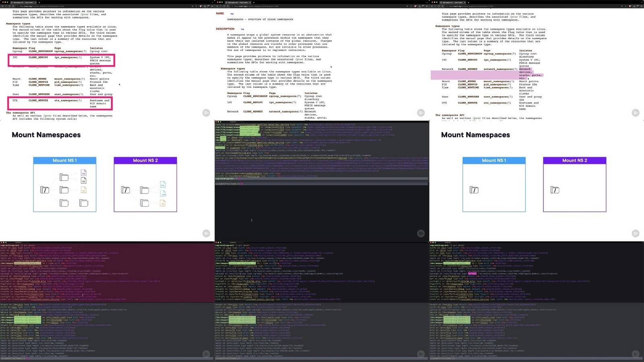
Task: Click Brave shield icon in pink-boxed page's browser
Action: (x=200, y=6)
